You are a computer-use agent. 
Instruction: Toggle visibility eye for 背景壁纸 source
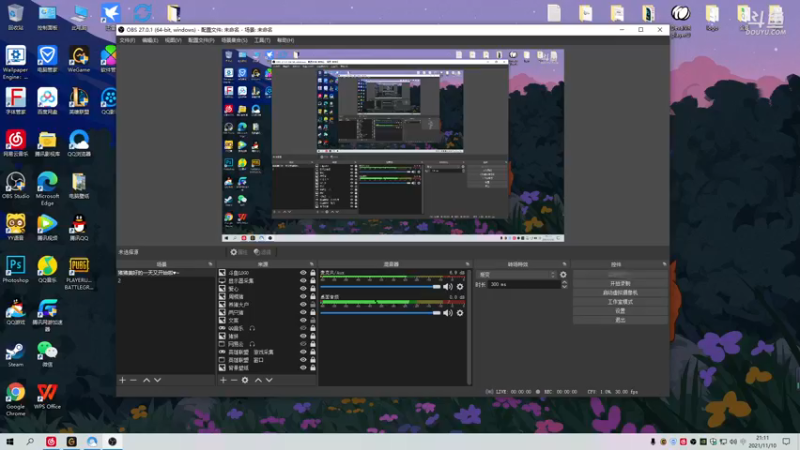303,367
